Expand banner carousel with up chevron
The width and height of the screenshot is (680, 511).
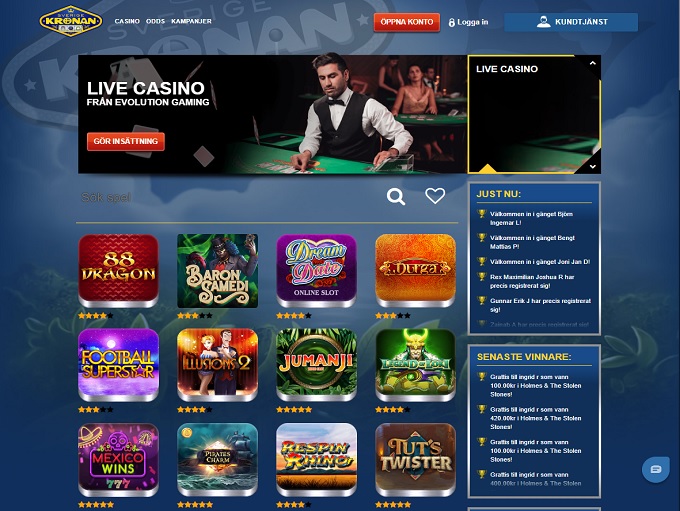tap(592, 63)
